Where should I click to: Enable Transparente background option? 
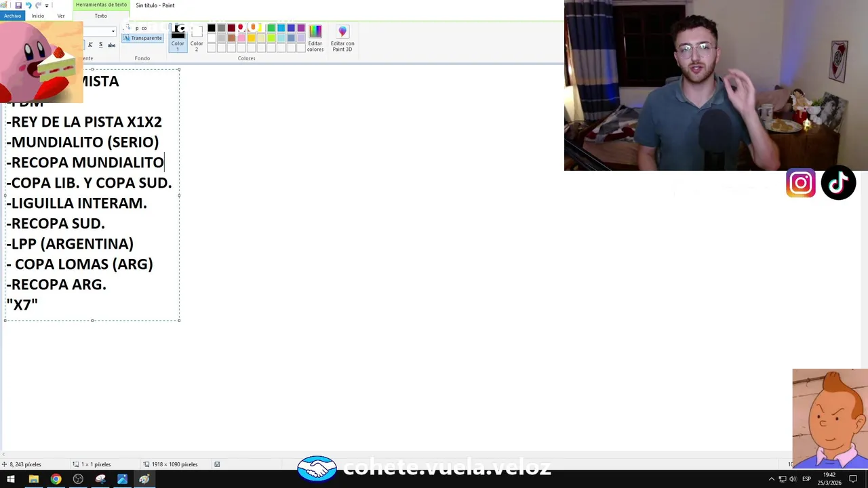click(143, 38)
